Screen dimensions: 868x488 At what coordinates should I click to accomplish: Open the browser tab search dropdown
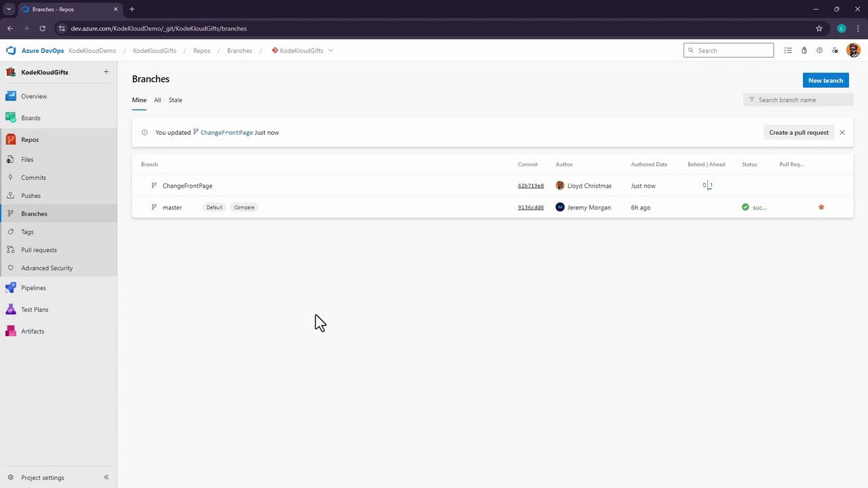tap(9, 9)
